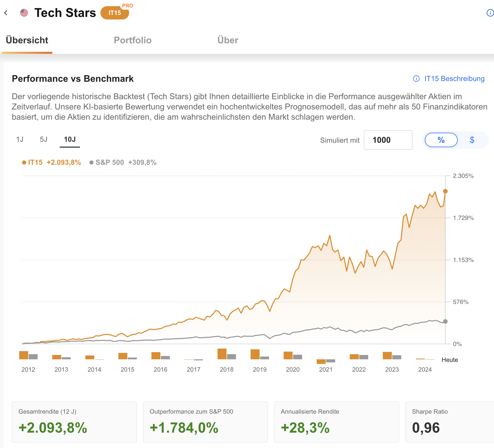Switch display to dollar mode
This screenshot has height=448, width=494.
click(x=472, y=140)
